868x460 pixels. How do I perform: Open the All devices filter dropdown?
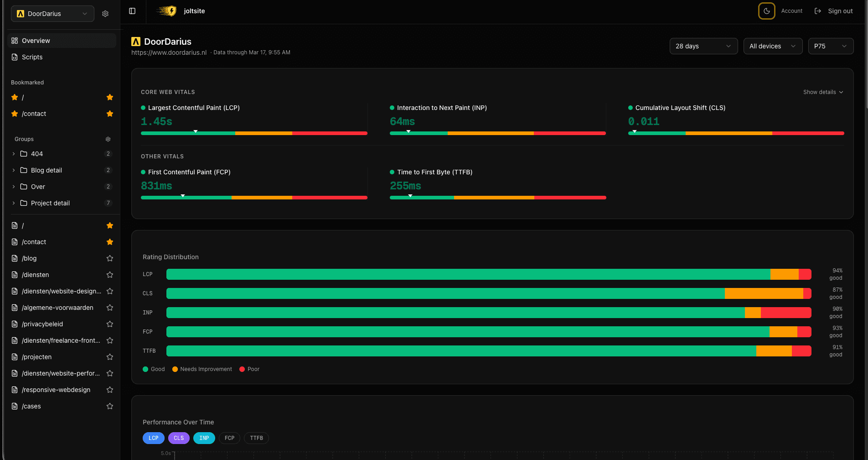click(x=773, y=46)
